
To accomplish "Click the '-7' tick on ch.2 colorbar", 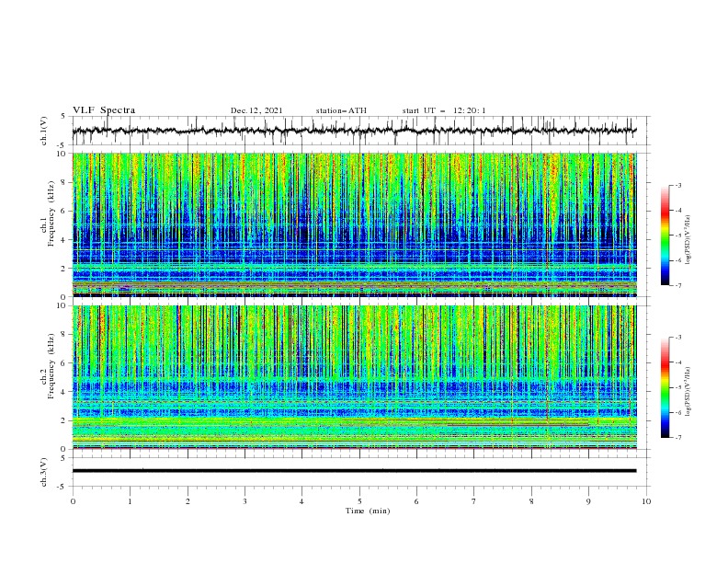I will [677, 438].
